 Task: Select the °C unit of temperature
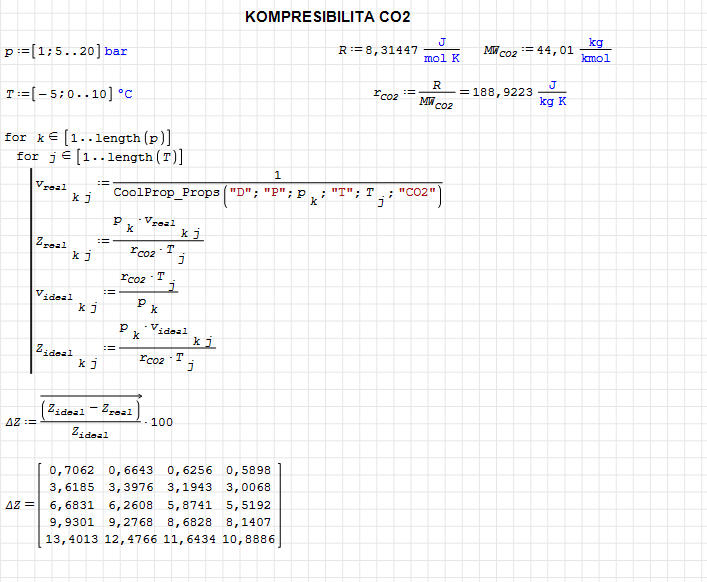126,93
